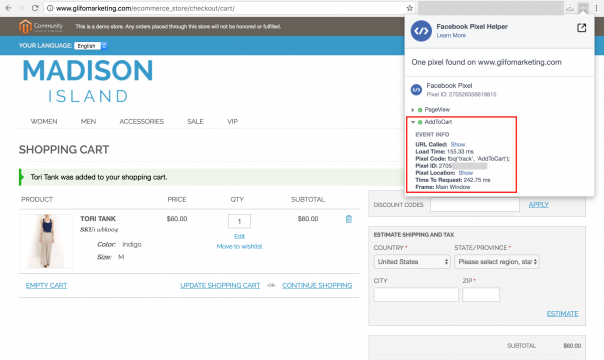604x360 pixels.
Task: Click Apply discount code link
Action: 539,205
